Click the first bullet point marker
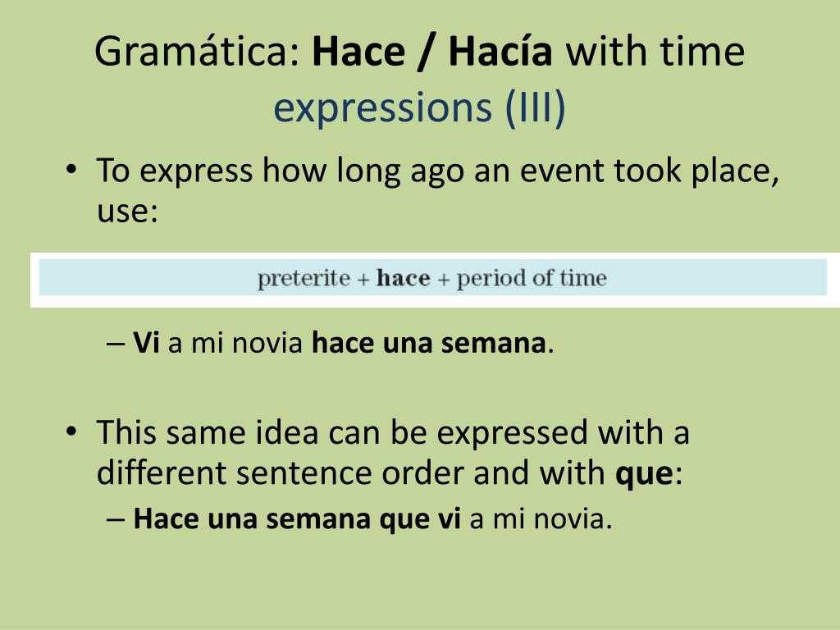 click(71, 171)
